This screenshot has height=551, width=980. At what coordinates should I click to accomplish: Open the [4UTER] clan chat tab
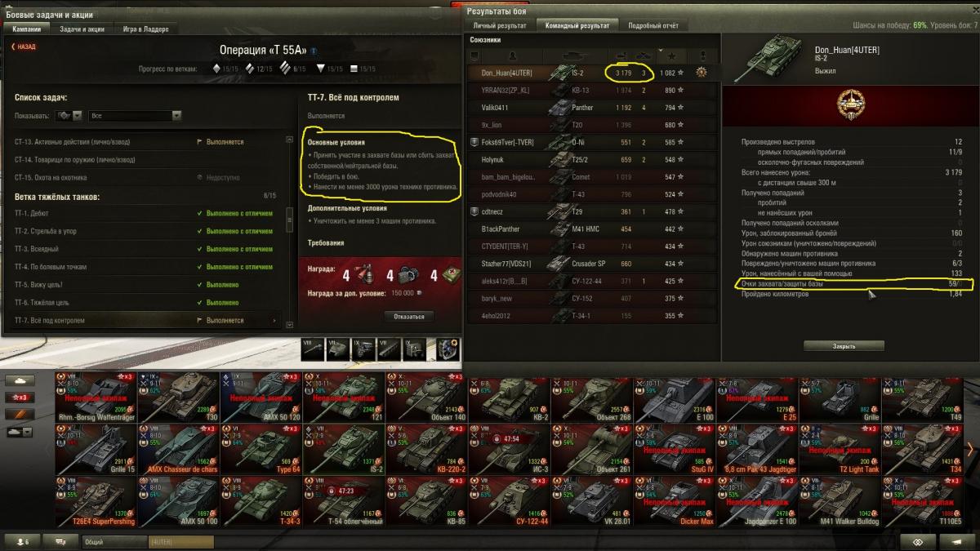pos(180,541)
